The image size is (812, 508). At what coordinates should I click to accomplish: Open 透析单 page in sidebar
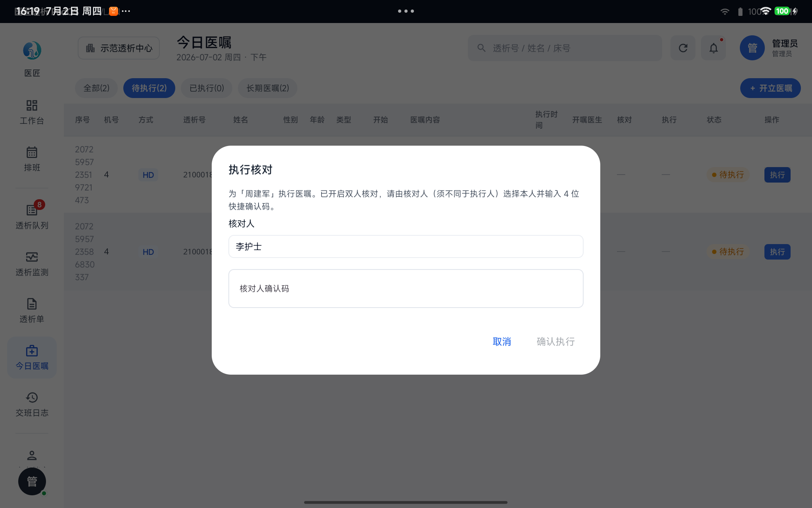[x=32, y=311]
